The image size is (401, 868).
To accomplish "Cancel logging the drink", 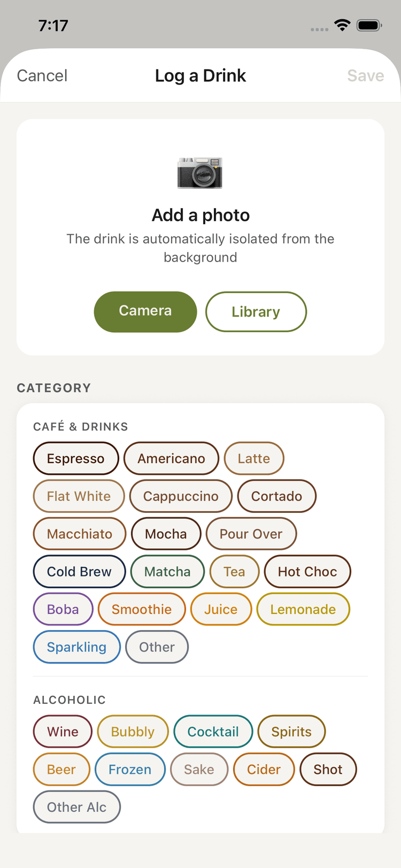I will (x=42, y=76).
